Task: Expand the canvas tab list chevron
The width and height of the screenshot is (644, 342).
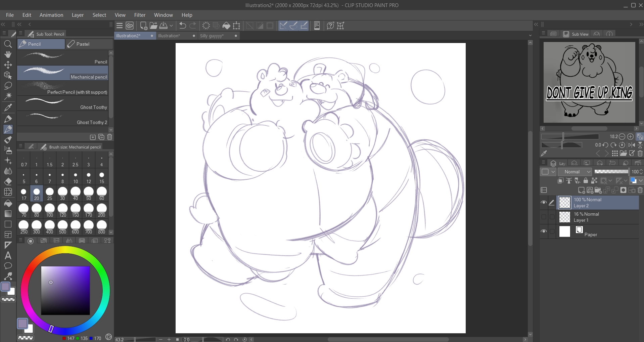Action: coord(530,36)
